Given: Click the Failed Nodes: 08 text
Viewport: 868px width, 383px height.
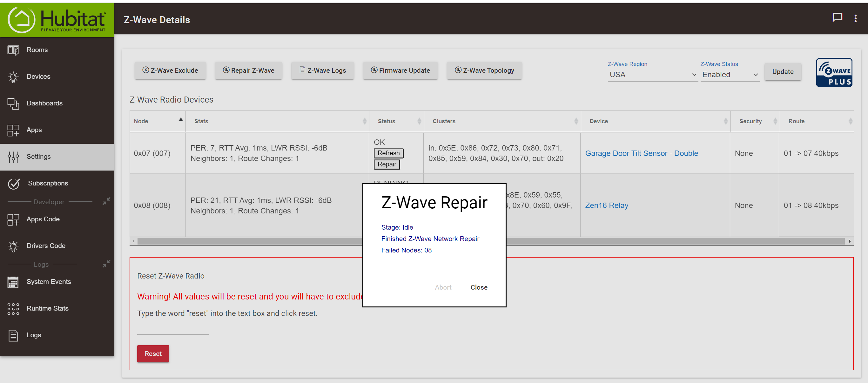Looking at the screenshot, I should [406, 250].
